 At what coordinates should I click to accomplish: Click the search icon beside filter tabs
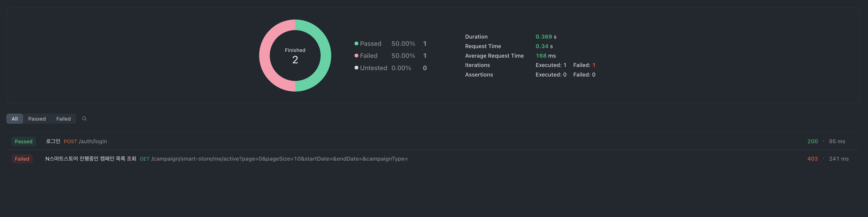click(x=84, y=119)
